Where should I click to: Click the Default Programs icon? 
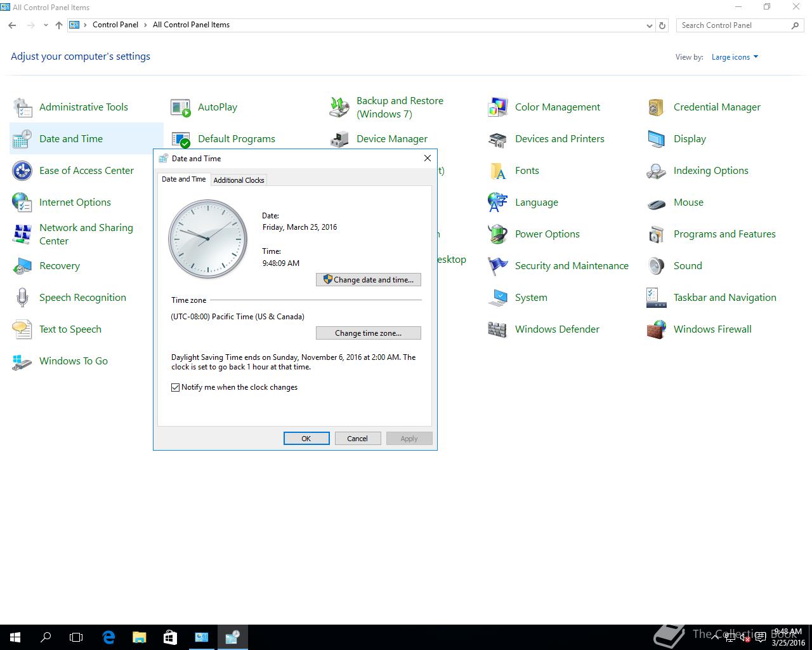coord(181,139)
